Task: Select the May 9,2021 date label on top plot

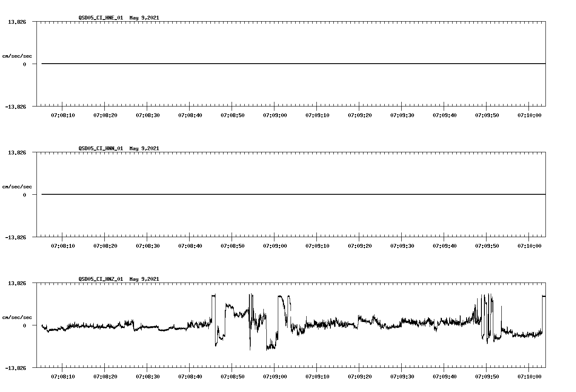Action: tap(145, 18)
